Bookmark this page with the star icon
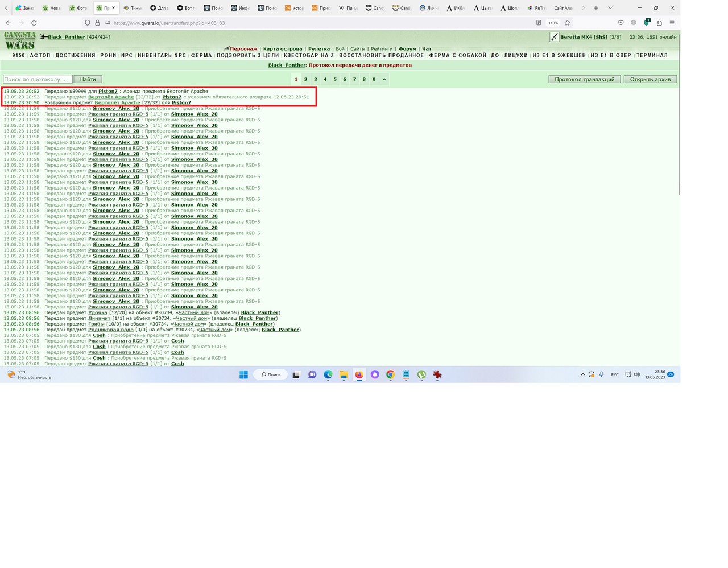Viewport: 728px width, 568px height. (567, 23)
